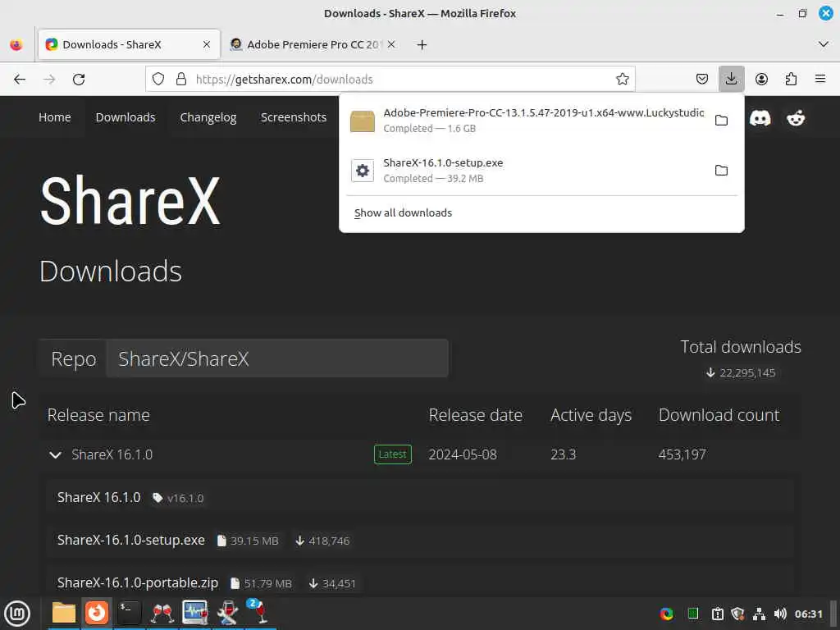Image resolution: width=840 pixels, height=630 pixels.
Task: Save page to Pocket
Action: [702, 80]
